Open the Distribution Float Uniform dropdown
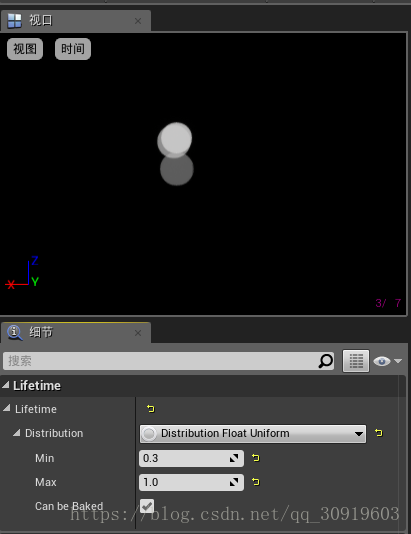This screenshot has height=534, width=411. pos(253,434)
